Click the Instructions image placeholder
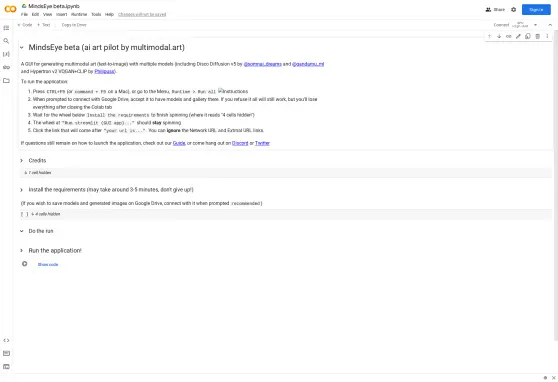 click(x=233, y=91)
